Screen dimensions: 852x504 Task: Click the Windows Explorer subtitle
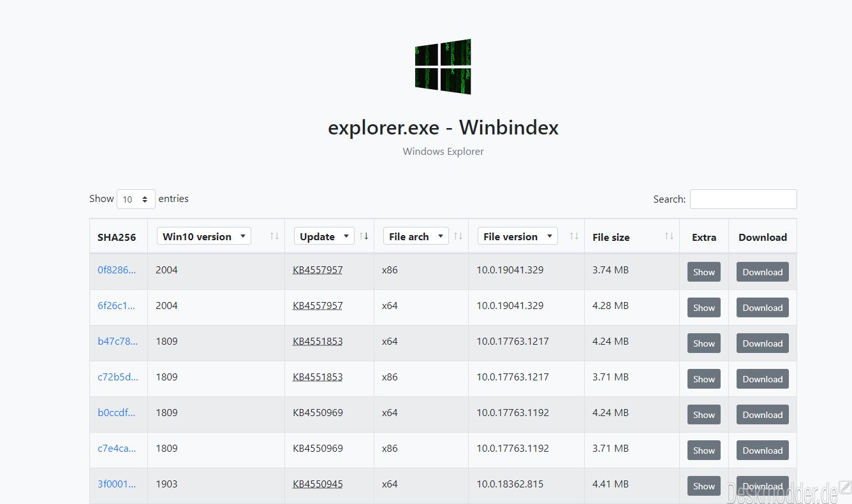[443, 151]
